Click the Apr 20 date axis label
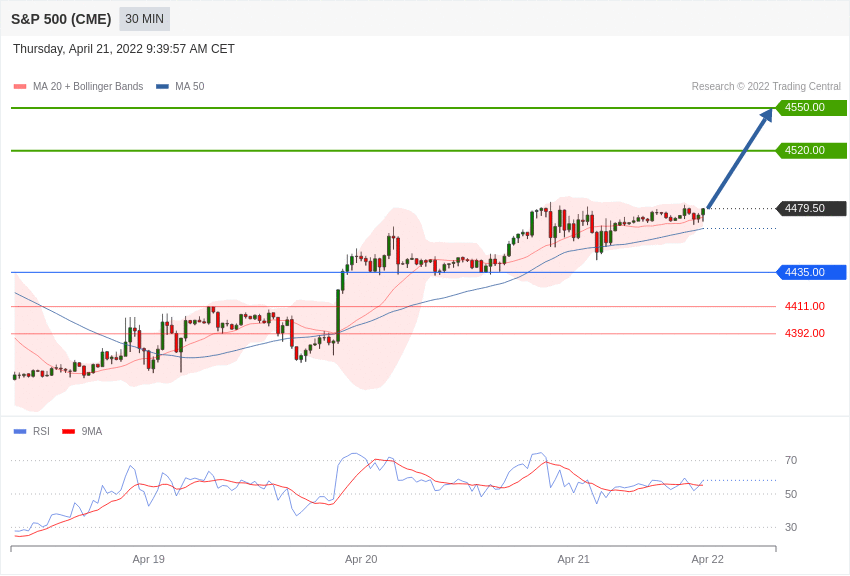 [x=361, y=559]
